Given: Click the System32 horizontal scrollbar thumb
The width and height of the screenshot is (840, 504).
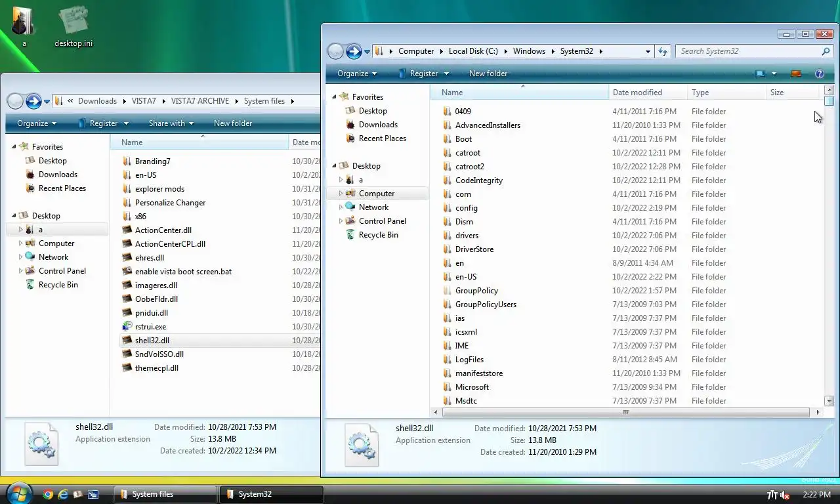Looking at the screenshot, I should pyautogui.click(x=625, y=413).
